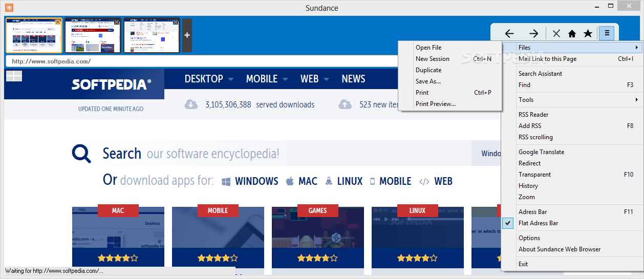Choose Find in the main menu
The width and height of the screenshot is (644, 279).
click(x=572, y=85)
